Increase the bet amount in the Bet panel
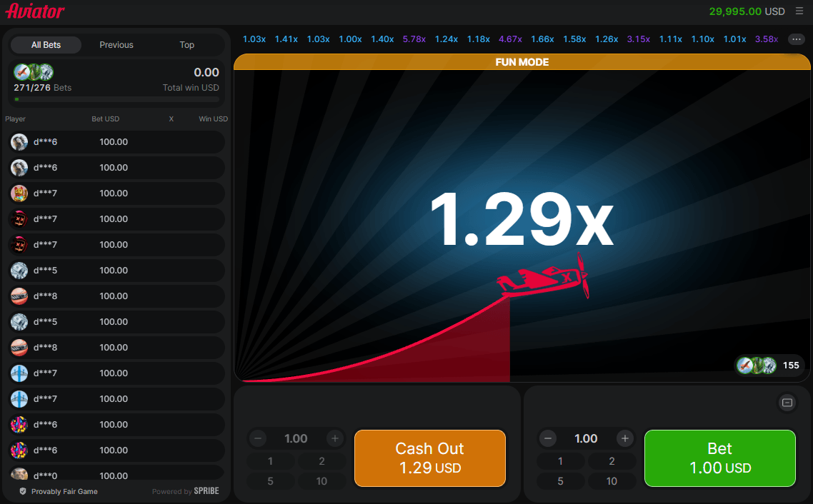The height and width of the screenshot is (504, 813). (625, 439)
